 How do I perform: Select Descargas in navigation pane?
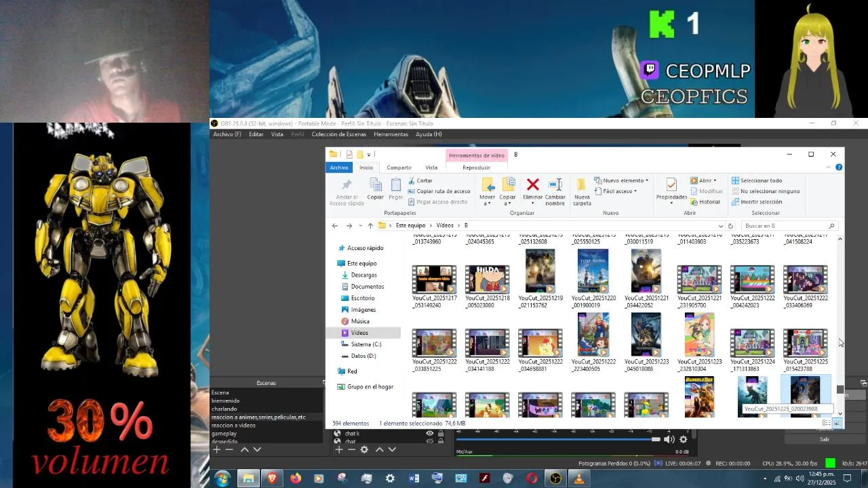tap(363, 275)
